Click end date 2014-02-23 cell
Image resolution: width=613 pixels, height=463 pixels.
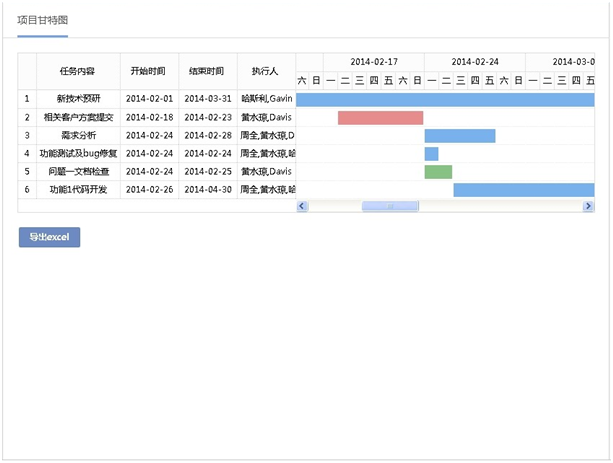click(x=208, y=117)
